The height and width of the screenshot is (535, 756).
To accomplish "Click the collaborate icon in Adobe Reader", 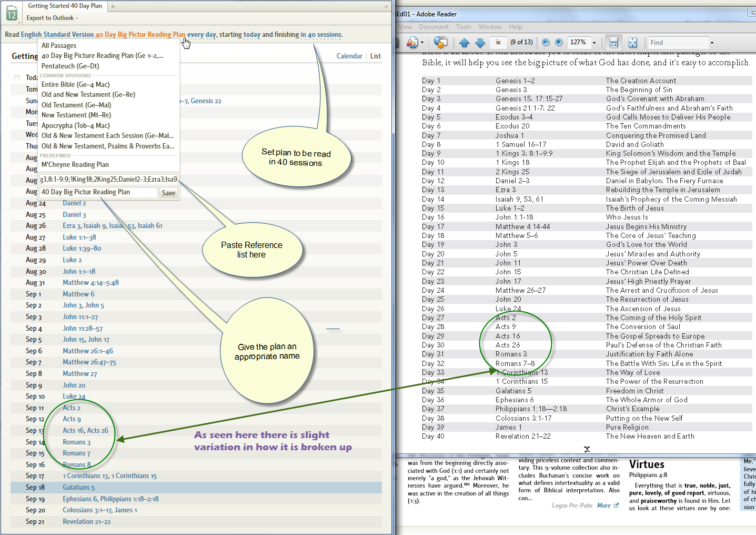I will [x=412, y=42].
